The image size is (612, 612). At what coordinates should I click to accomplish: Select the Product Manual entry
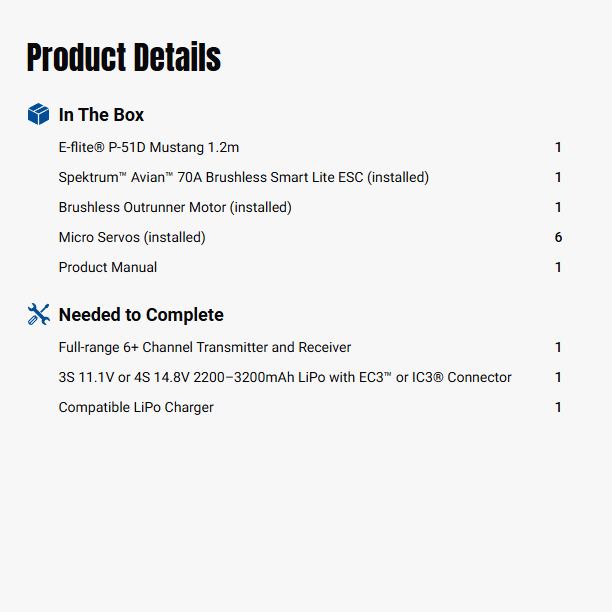(x=108, y=267)
